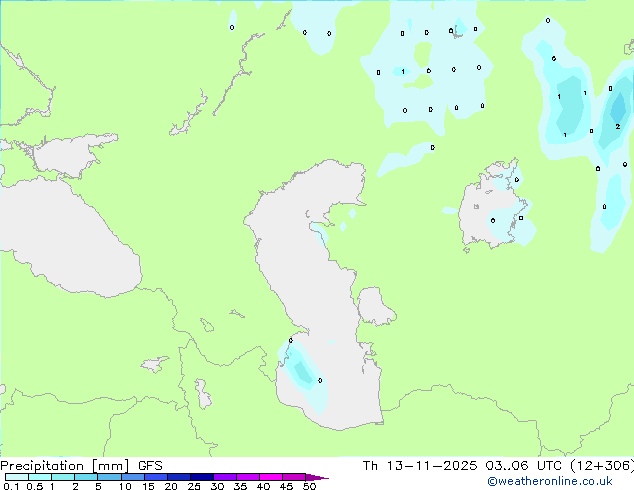
Task: Select the 0.5 to 1 mm legend swatch
Action: pos(40,477)
